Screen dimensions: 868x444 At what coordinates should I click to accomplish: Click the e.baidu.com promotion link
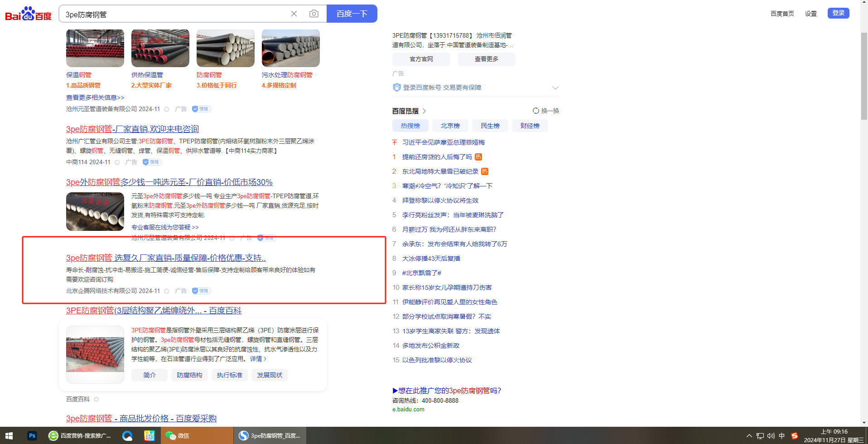pos(408,410)
